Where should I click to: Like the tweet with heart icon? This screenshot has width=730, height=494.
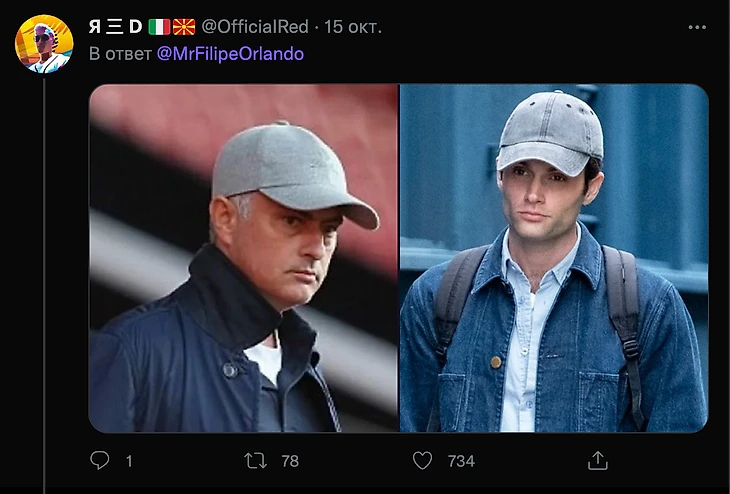click(x=423, y=460)
